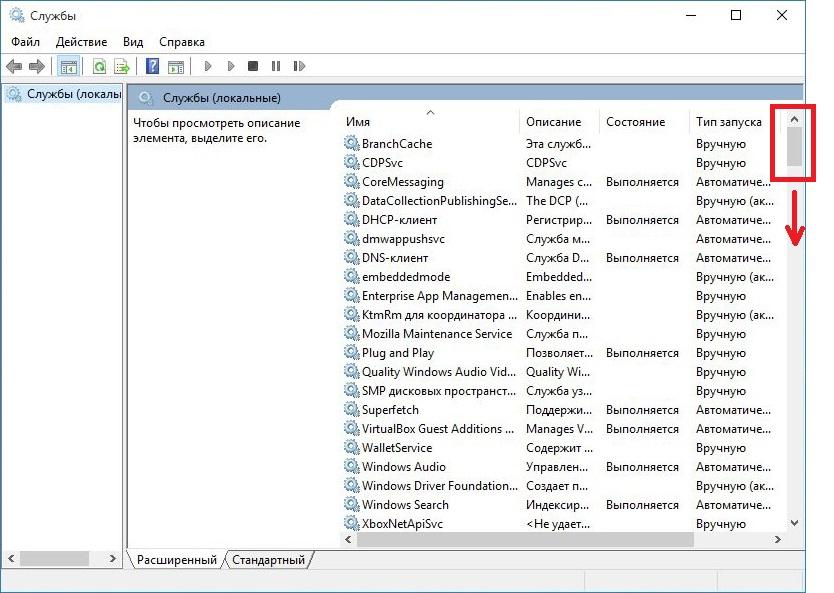Viewport: 834px width, 593px height.
Task: Open the Вид menu
Action: pyautogui.click(x=133, y=42)
